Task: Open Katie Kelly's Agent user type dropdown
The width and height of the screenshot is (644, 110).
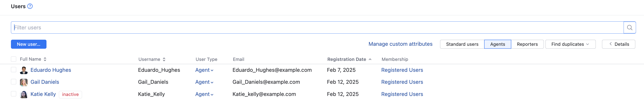Action: pyautogui.click(x=204, y=94)
